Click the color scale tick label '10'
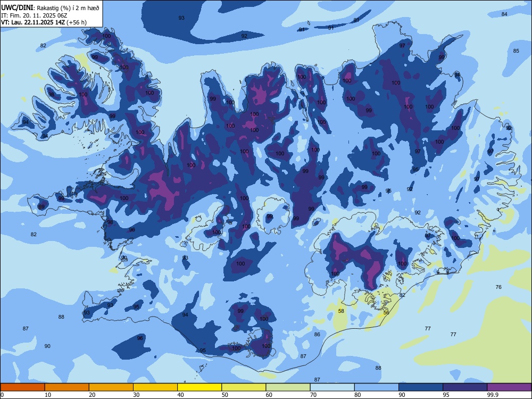Viewport: 532px width, 399px height. coord(48,395)
